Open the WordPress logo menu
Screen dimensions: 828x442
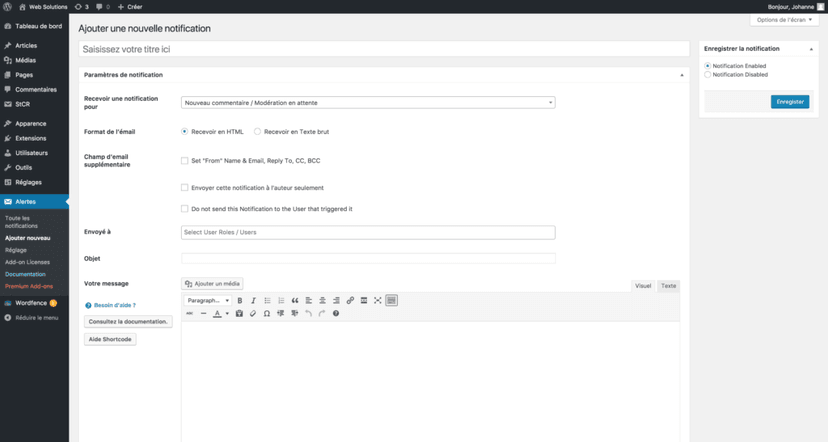[x=7, y=7]
